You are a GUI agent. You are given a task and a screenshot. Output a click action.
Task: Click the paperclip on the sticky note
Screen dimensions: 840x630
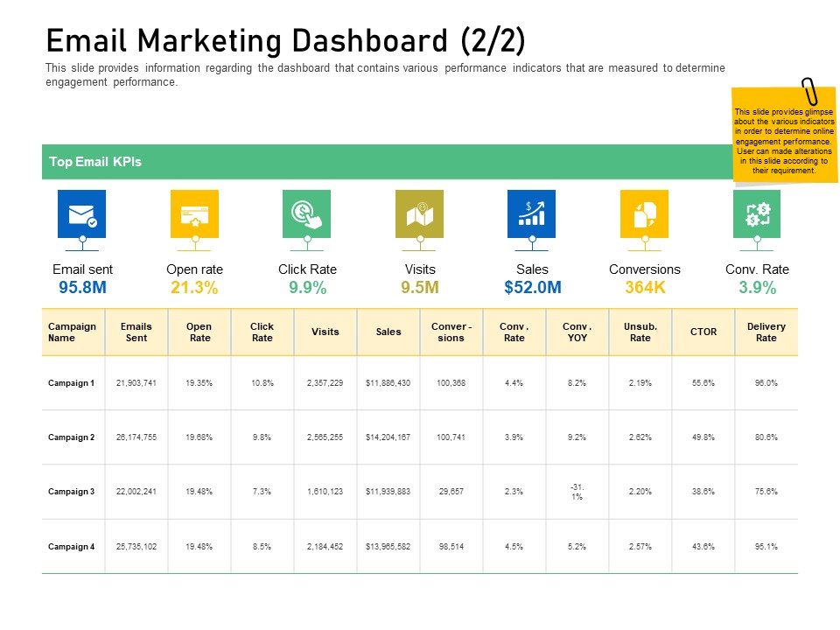[x=809, y=91]
